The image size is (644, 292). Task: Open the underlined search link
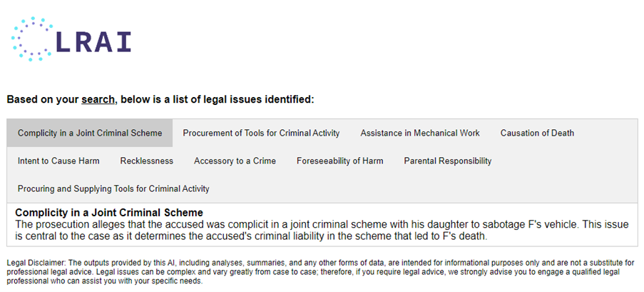[98, 99]
